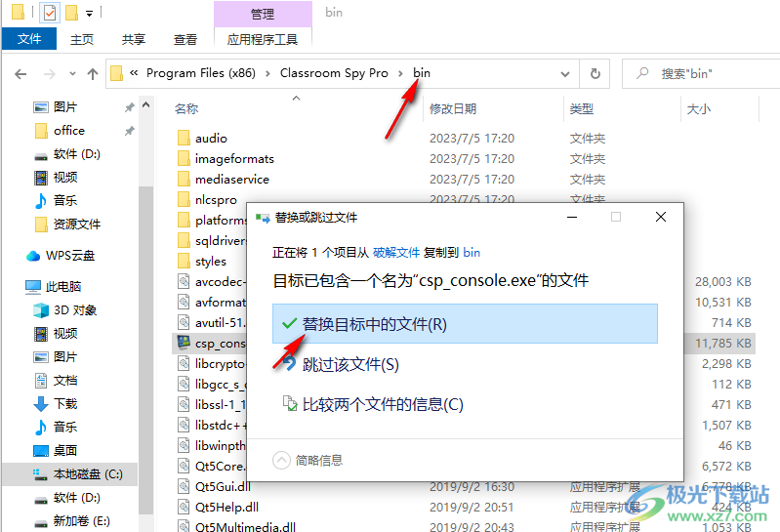Switch to the 查看 ribbon tab
The height and width of the screenshot is (532, 780).
click(185, 39)
